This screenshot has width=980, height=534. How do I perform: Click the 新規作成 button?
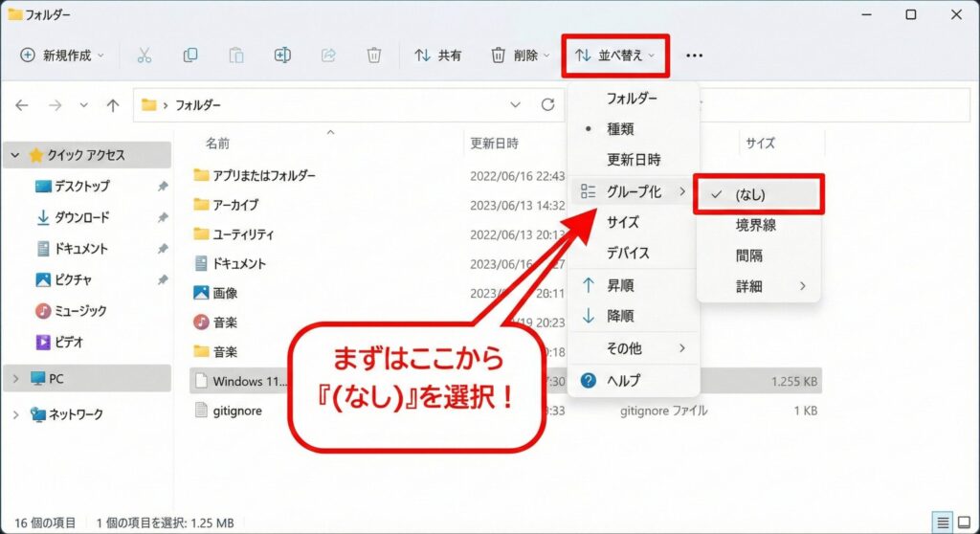(x=57, y=56)
